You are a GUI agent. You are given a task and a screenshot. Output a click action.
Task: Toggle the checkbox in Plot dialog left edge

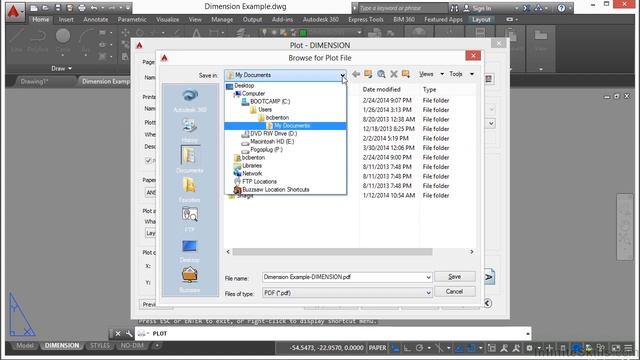[x=149, y=160]
